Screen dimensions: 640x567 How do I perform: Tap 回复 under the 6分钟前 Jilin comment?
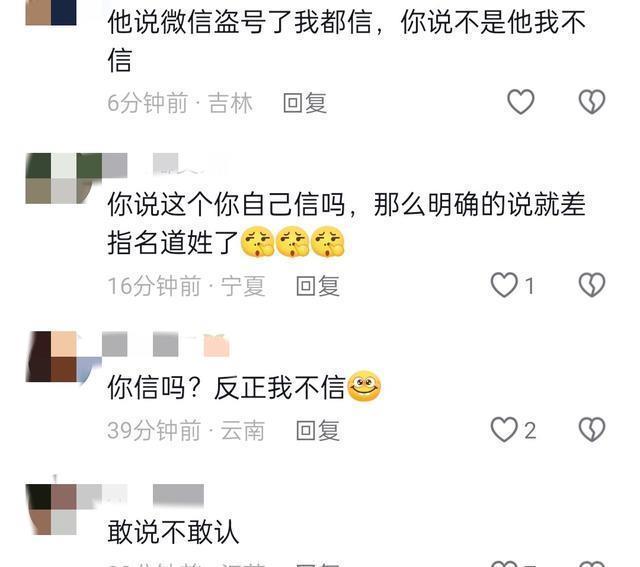[305, 103]
